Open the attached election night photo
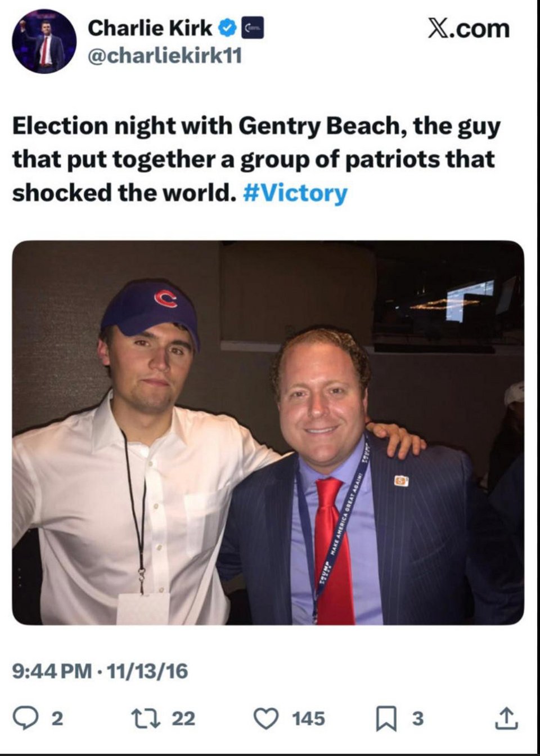Viewport: 540px width, 756px height. pos(268,432)
